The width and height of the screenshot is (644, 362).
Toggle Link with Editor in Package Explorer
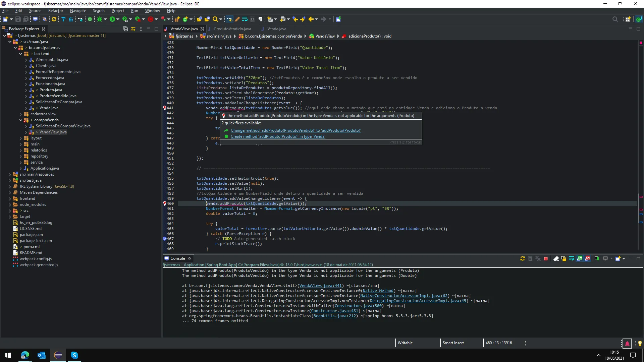tap(133, 29)
